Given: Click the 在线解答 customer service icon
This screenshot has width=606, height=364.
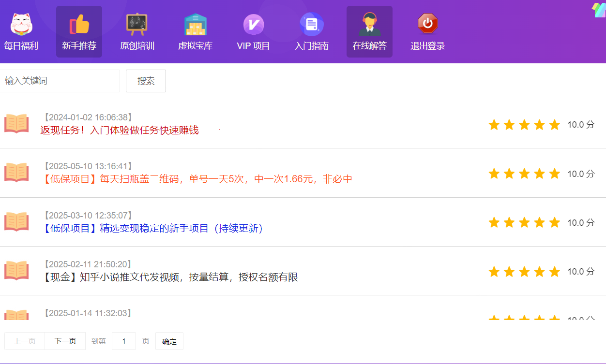Looking at the screenshot, I should (x=369, y=24).
